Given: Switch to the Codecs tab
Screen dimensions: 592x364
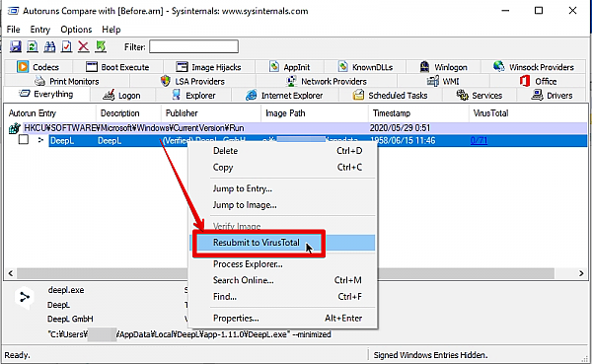Looking at the screenshot, I should [x=38, y=67].
